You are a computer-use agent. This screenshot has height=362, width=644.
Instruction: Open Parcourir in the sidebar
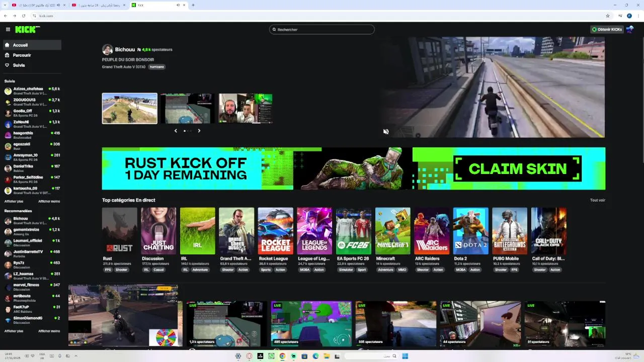(x=32, y=55)
